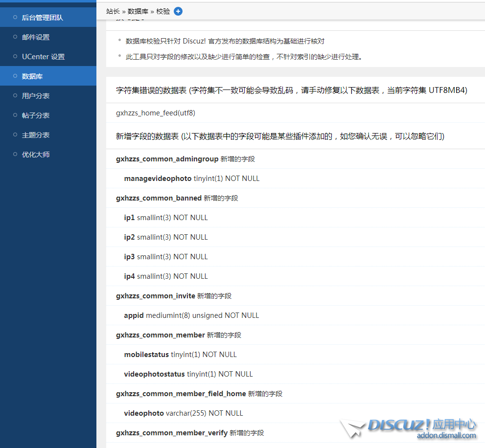Click 数据库 in the breadcrumb

tap(138, 11)
